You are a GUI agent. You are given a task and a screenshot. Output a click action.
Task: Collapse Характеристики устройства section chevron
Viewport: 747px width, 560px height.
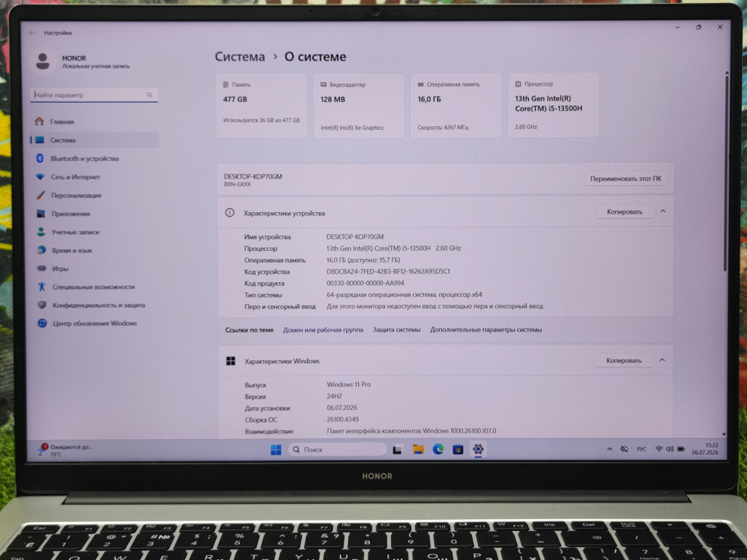663,211
